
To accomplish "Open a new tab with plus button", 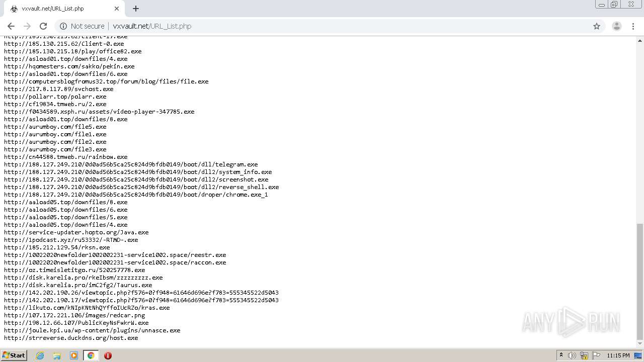I will click(136, 9).
